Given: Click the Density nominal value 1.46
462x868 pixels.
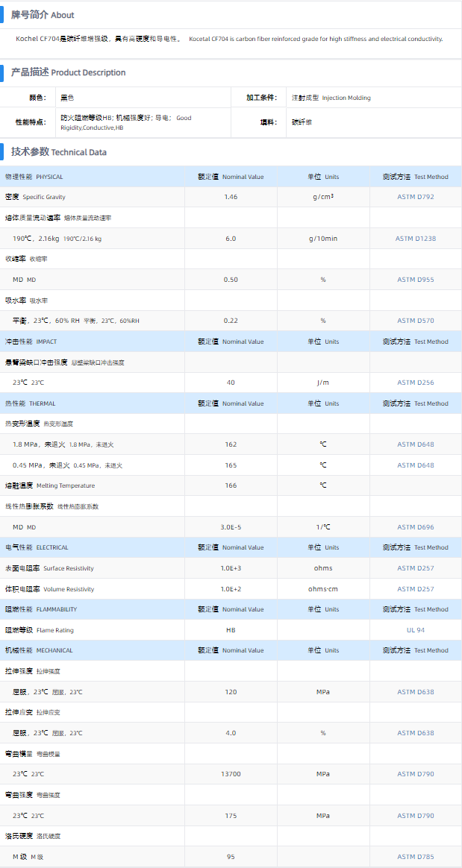Looking at the screenshot, I should pyautogui.click(x=231, y=197).
